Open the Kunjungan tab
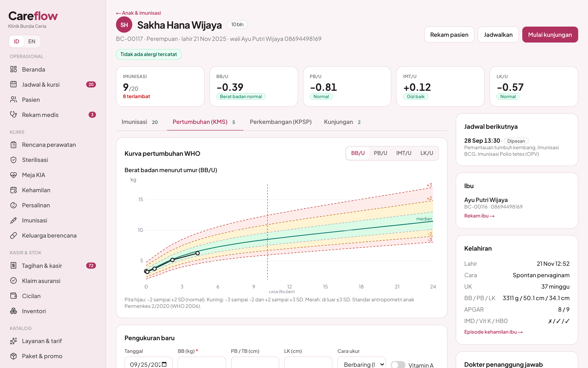588x368 pixels. pyautogui.click(x=342, y=122)
